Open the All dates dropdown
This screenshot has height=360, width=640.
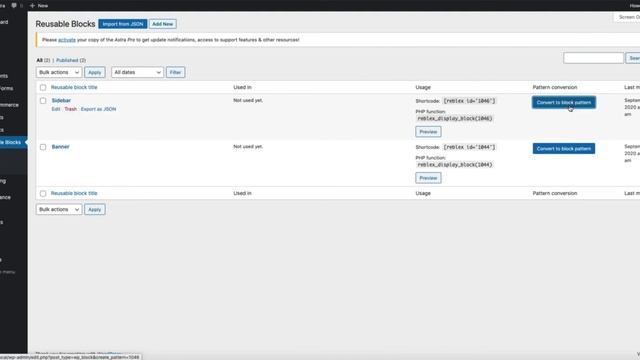(x=137, y=72)
